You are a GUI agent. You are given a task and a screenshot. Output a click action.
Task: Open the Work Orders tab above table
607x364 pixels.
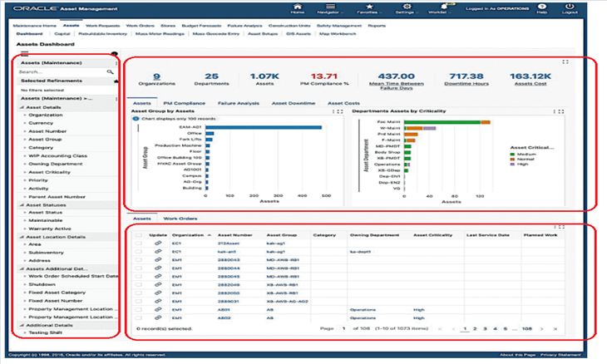179,218
